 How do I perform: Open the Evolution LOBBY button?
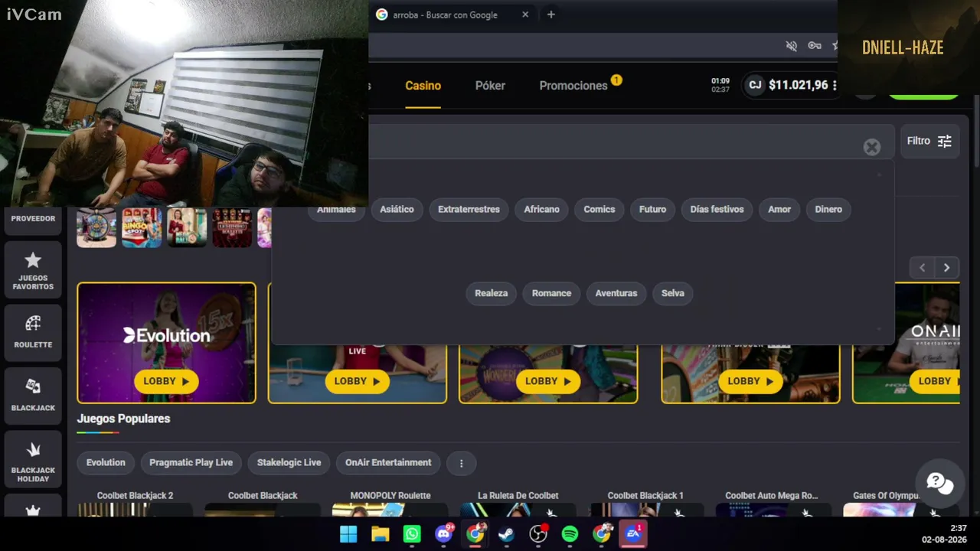click(x=166, y=381)
